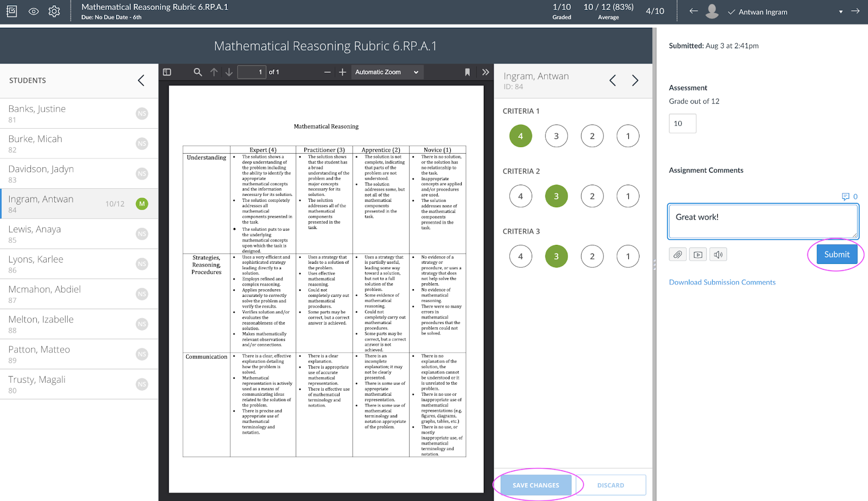Screen dimensions: 868x501
Task: Select score 2 for Criteria 3
Action: tap(592, 256)
